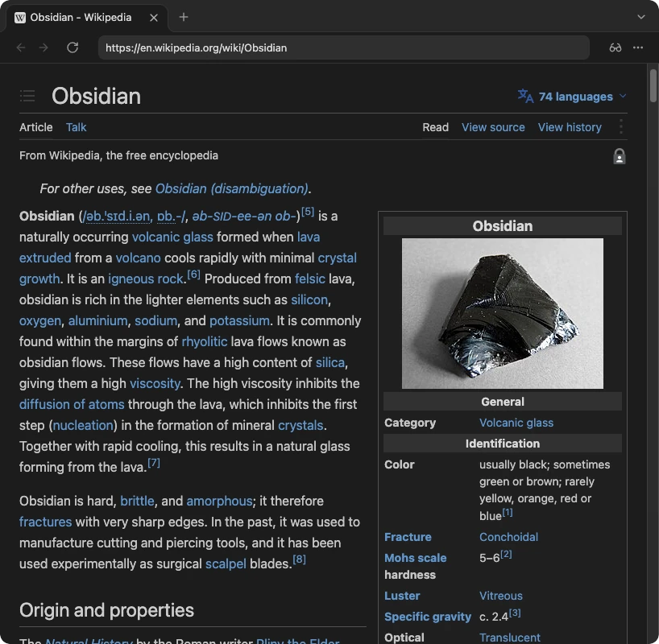Click the aluminium link
This screenshot has height=644, width=659.
[x=98, y=321]
